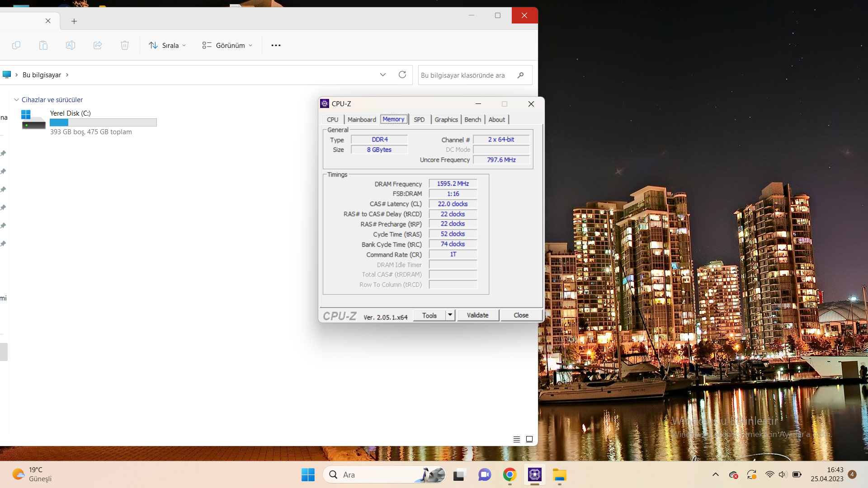The width and height of the screenshot is (868, 488).
Task: Click the Copy icon in Explorer toolbar
Action: tap(16, 45)
